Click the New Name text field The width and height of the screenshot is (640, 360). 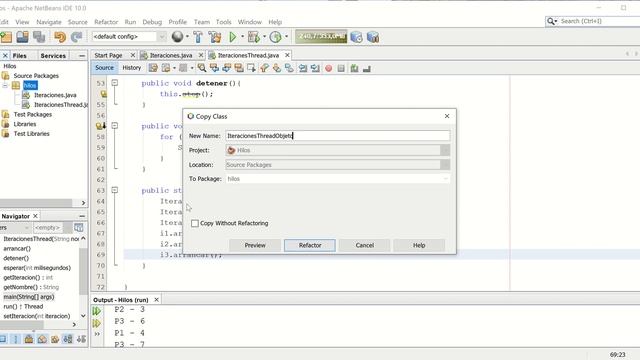(x=338, y=136)
